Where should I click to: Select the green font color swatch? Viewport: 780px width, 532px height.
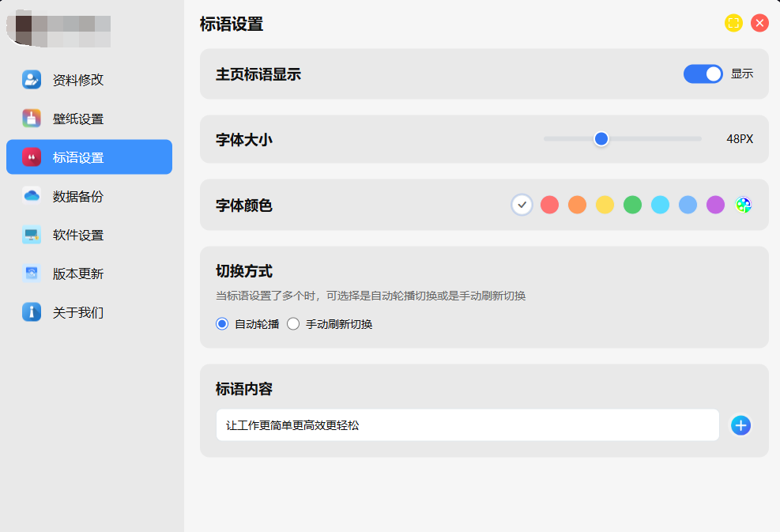click(x=632, y=205)
